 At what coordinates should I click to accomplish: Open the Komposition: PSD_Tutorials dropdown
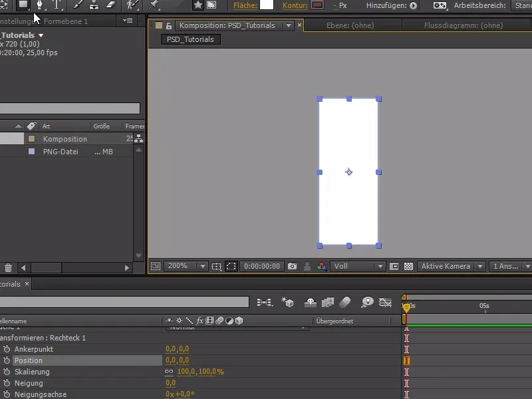pyautogui.click(x=289, y=25)
